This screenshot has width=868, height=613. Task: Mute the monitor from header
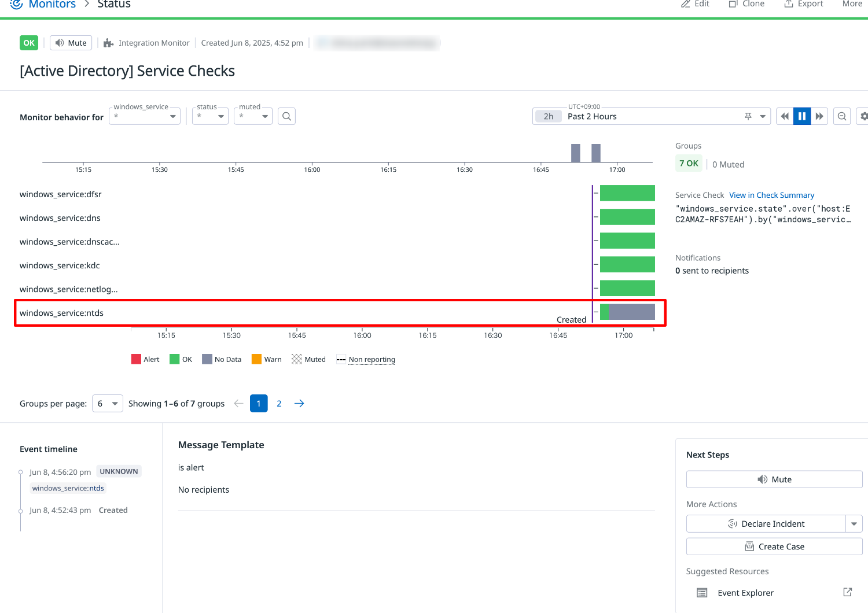(x=71, y=43)
